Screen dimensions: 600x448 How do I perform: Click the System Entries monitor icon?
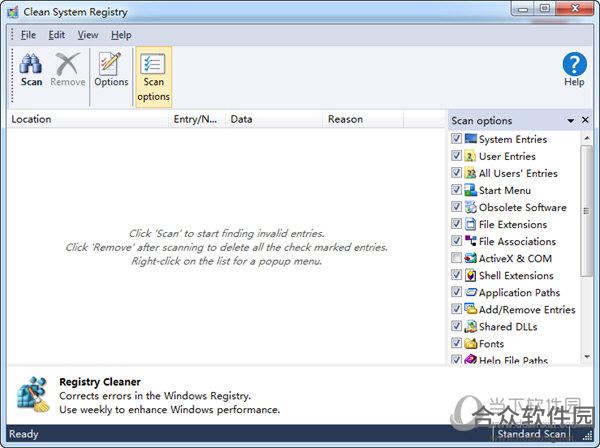point(470,138)
